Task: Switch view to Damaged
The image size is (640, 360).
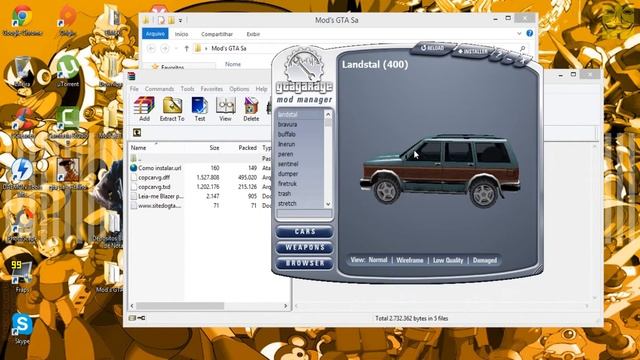Action: click(484, 260)
